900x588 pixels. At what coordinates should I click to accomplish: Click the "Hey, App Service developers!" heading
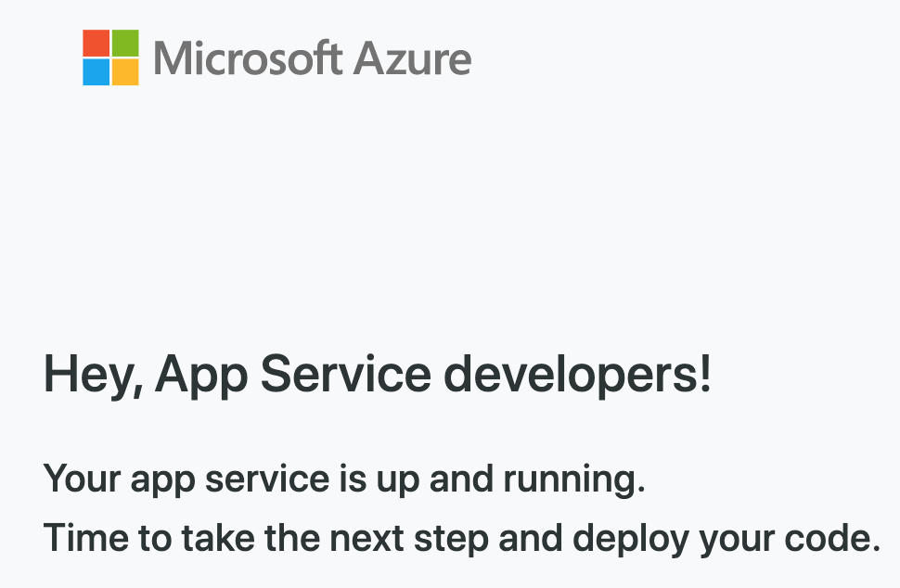coord(378,376)
